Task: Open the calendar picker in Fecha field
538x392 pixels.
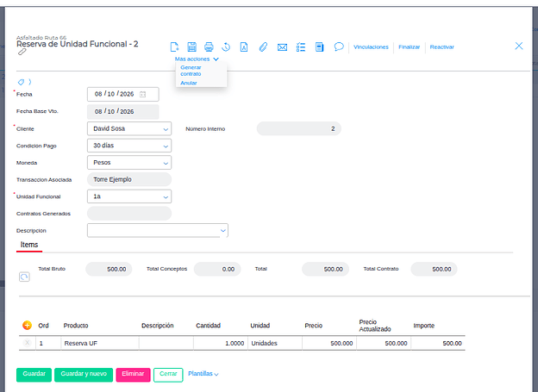Action: 143,94
